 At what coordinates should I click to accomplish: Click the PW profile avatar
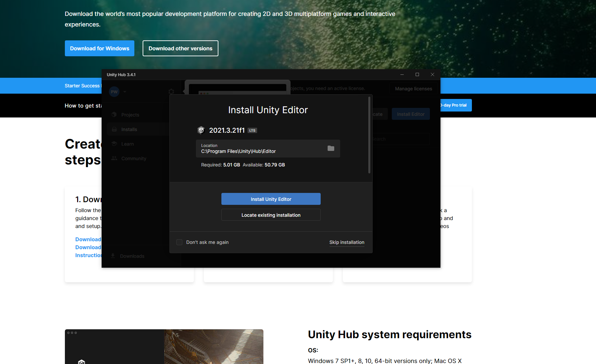coord(114,92)
